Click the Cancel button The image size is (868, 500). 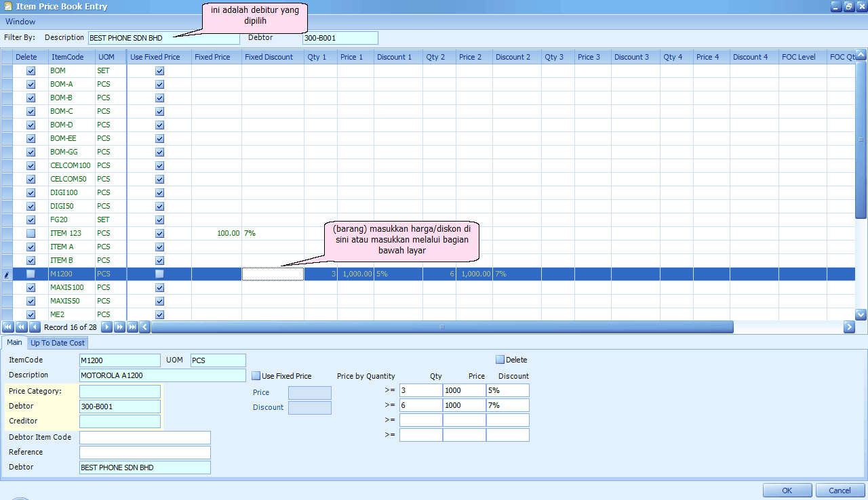(x=840, y=491)
